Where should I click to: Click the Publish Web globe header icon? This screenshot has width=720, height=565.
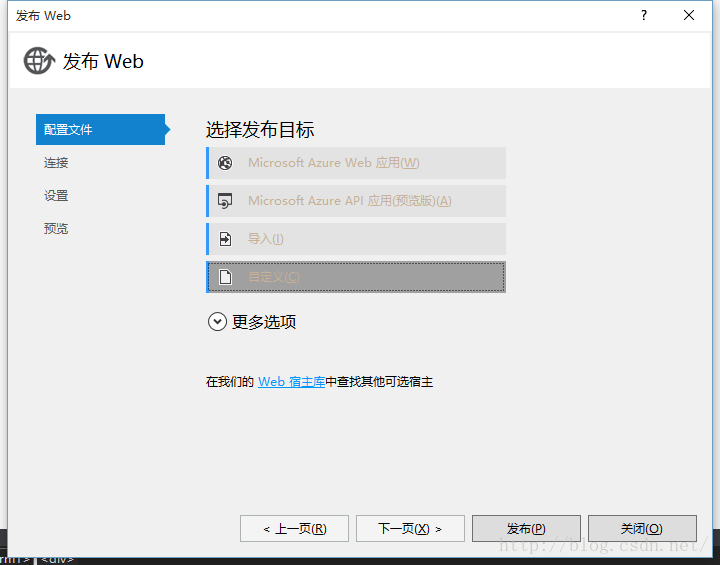point(39,61)
